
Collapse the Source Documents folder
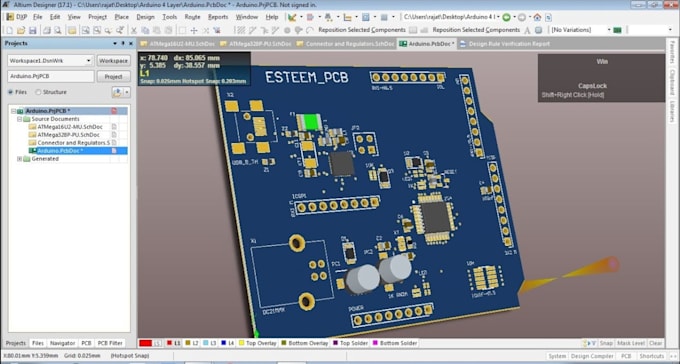(19, 119)
